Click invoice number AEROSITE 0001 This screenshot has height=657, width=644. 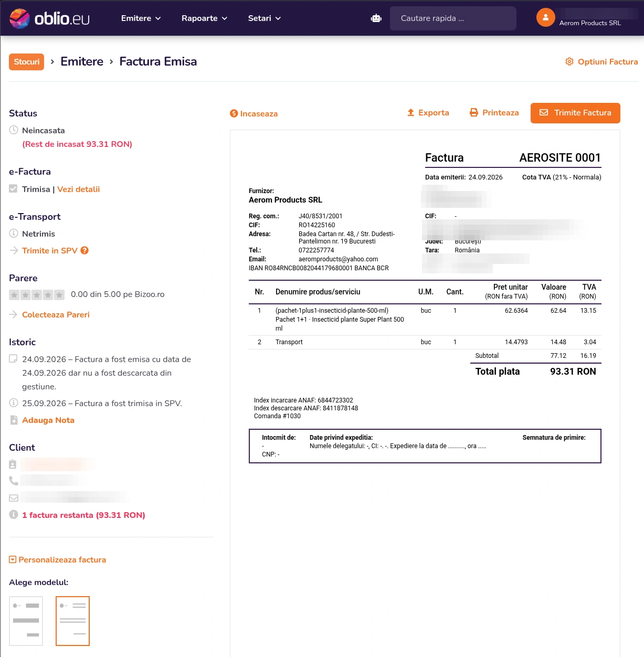(x=559, y=157)
